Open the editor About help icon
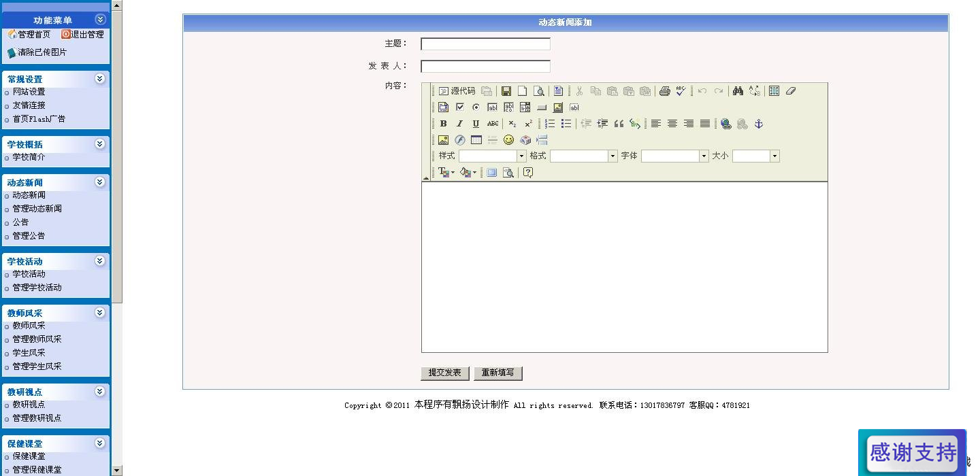The image size is (980, 476). (527, 173)
